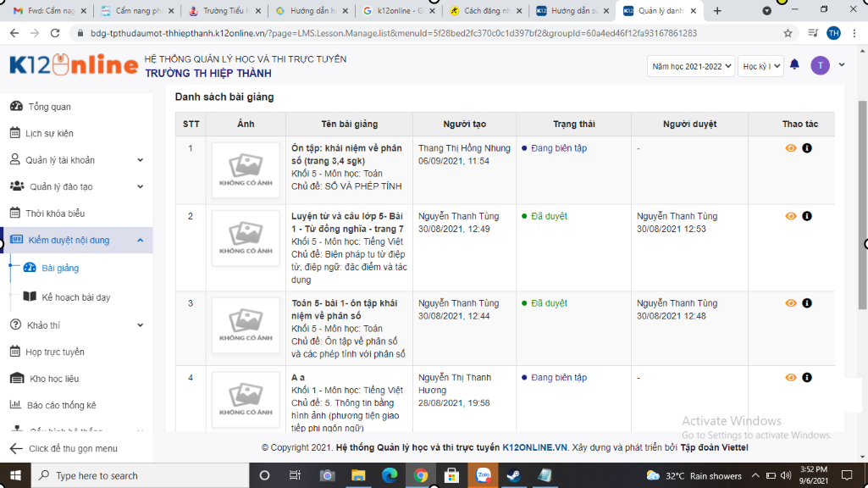Expand the user account menu arrow
The height and width of the screenshot is (488, 868).
coord(842,64)
